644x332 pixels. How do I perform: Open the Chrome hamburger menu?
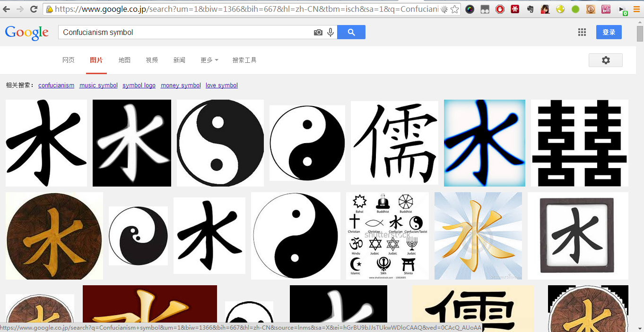[637, 9]
